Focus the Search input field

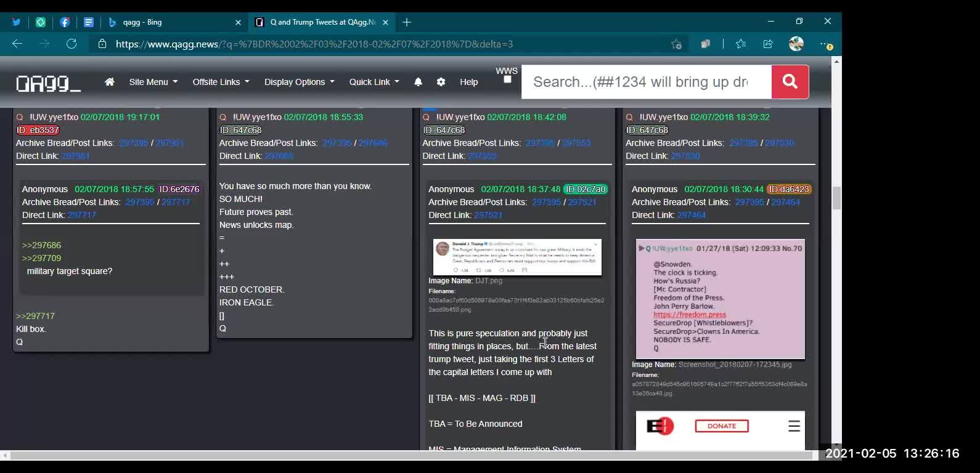pos(647,82)
